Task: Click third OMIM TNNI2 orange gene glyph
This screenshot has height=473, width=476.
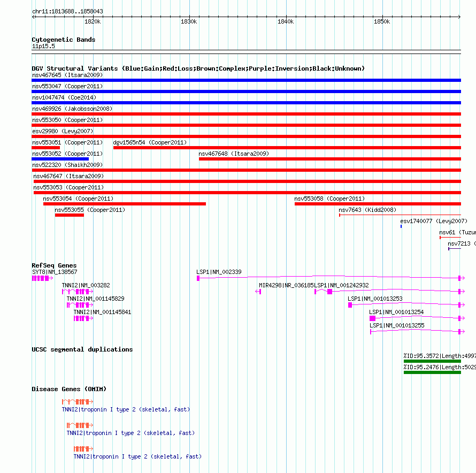Action: point(83,449)
